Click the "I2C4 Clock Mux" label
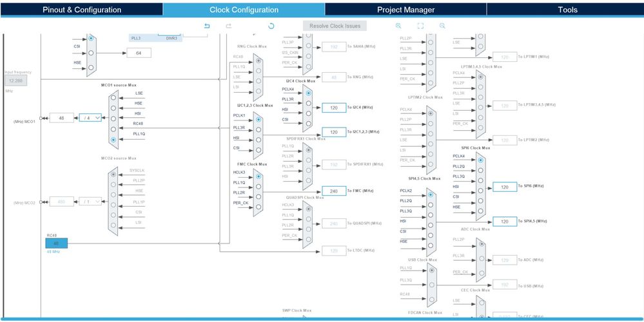 [x=300, y=80]
